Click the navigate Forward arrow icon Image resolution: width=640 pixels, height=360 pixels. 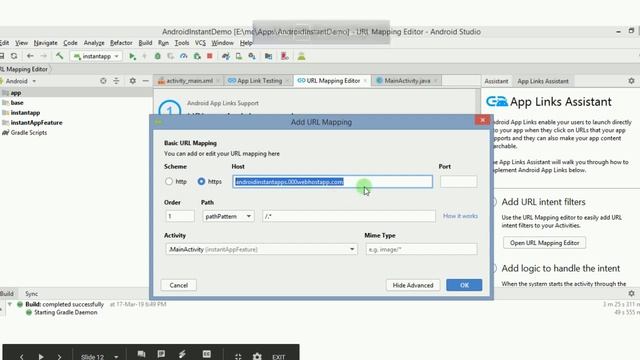[x=43, y=56]
